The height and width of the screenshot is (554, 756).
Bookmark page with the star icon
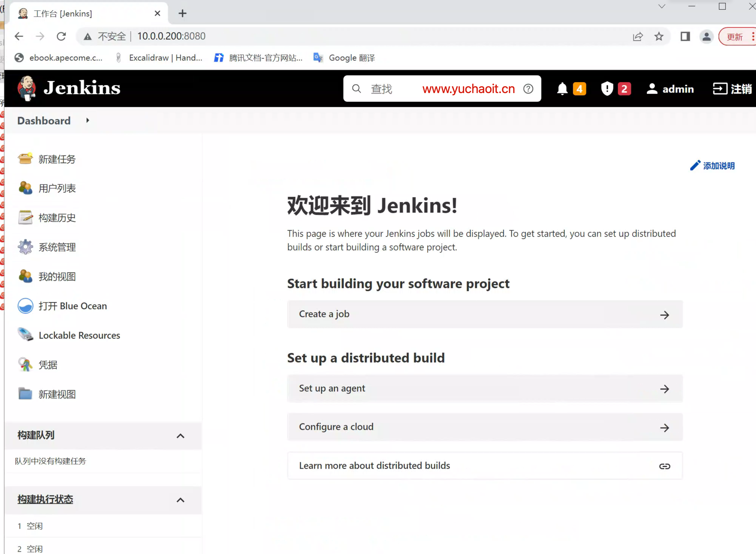tap(659, 36)
